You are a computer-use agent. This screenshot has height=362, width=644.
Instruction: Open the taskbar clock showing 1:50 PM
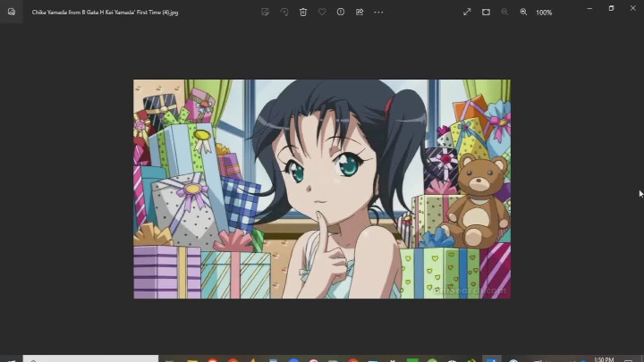click(x=604, y=359)
